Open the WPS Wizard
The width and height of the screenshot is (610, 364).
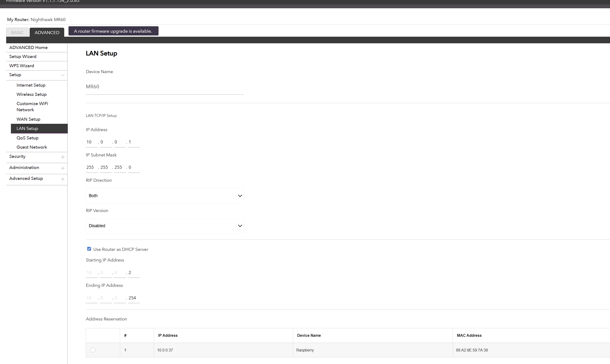pos(22,66)
